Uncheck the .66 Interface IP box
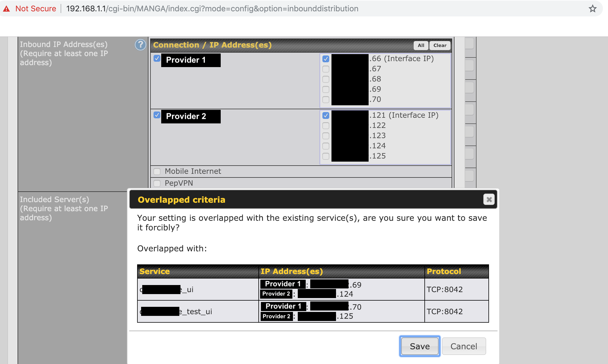Screen dimensions: 608x364 tap(326, 59)
